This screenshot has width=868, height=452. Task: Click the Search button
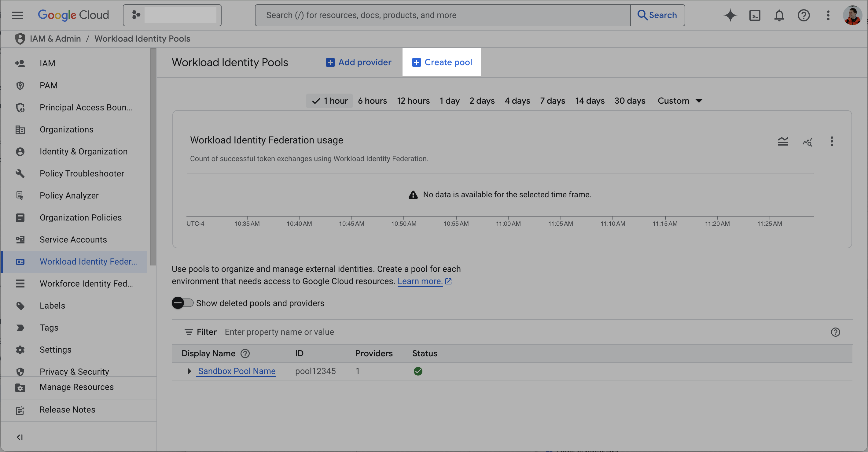[657, 15]
